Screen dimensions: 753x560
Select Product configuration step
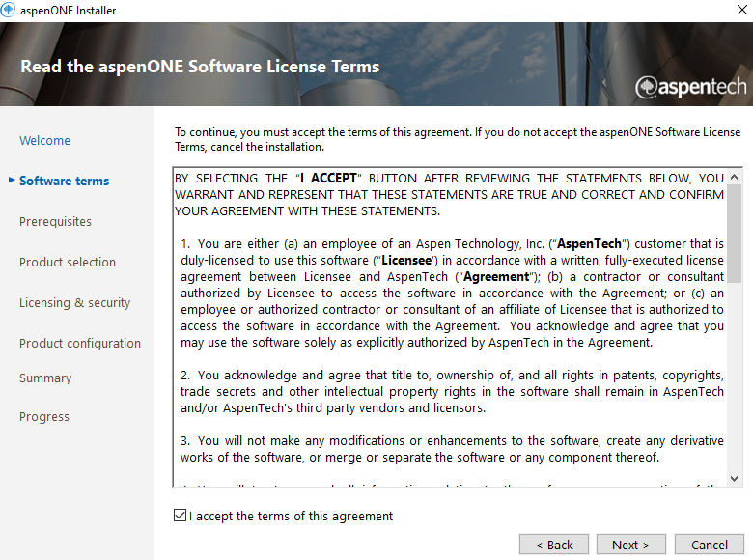coord(80,343)
